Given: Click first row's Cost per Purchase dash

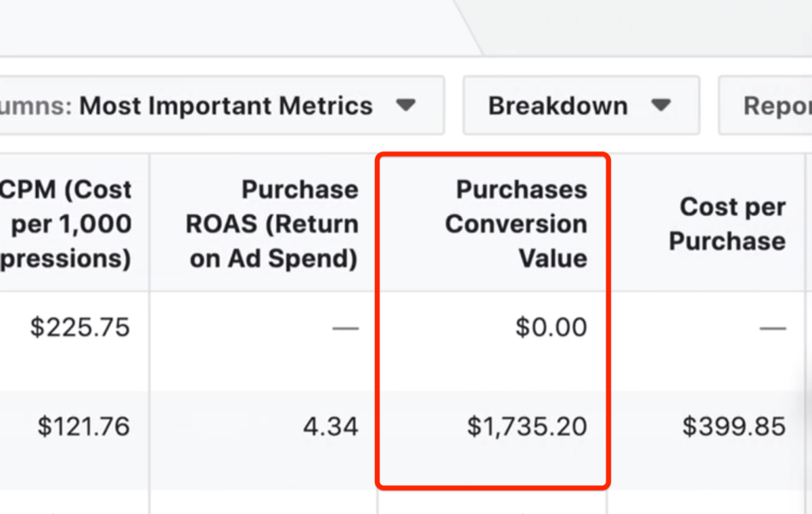Looking at the screenshot, I should point(772,329).
